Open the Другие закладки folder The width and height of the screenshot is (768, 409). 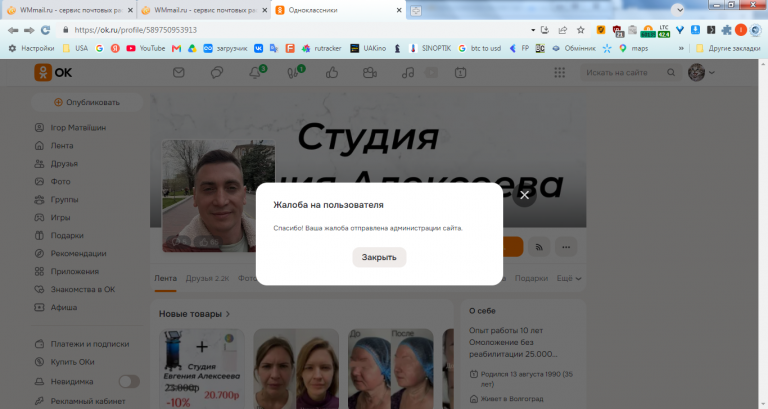(x=727, y=48)
